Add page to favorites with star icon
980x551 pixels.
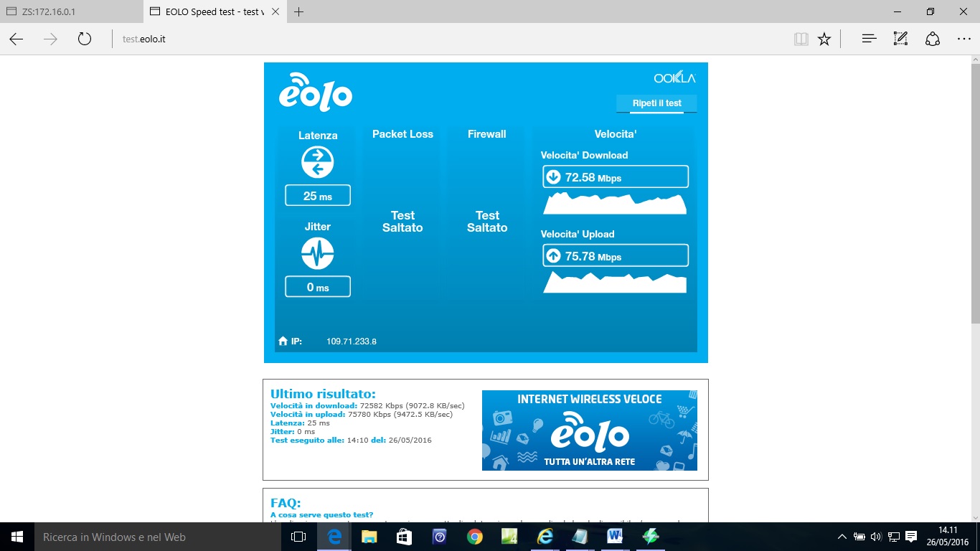pos(824,39)
